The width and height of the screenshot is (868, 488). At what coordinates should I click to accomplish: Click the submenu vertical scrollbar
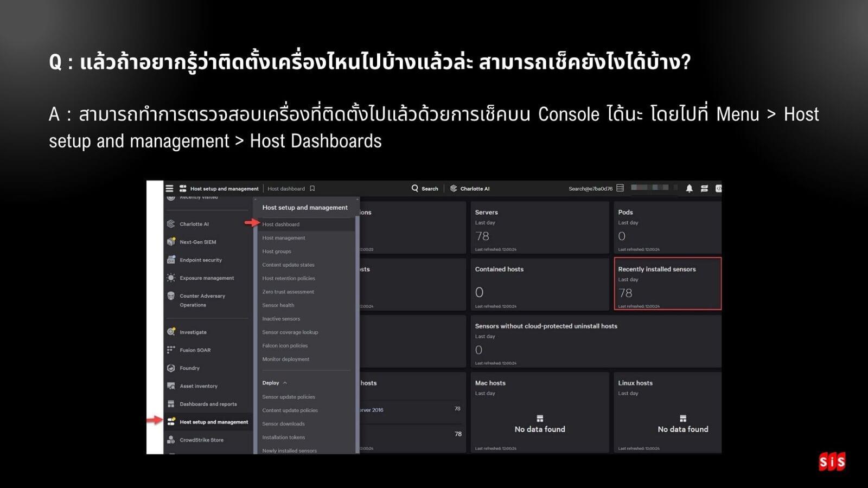(358, 333)
